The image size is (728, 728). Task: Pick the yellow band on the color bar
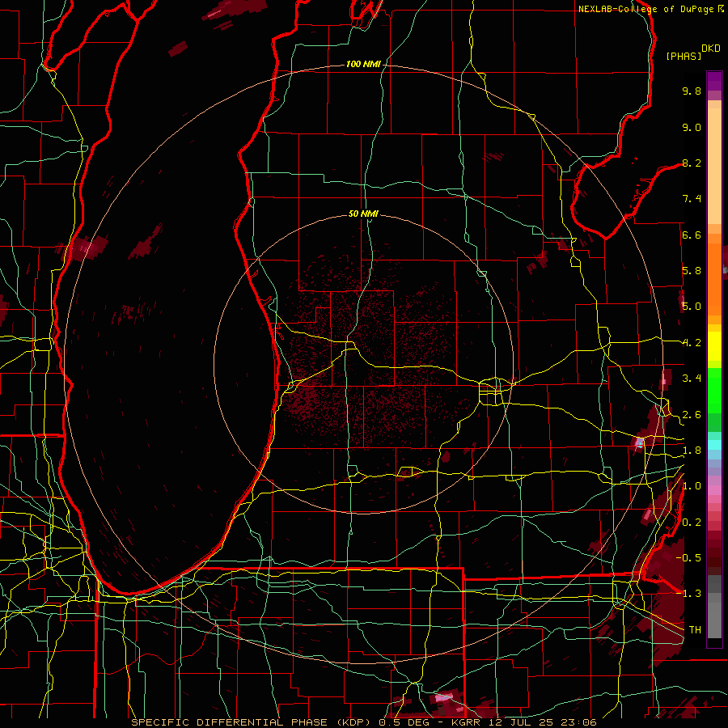(x=714, y=346)
